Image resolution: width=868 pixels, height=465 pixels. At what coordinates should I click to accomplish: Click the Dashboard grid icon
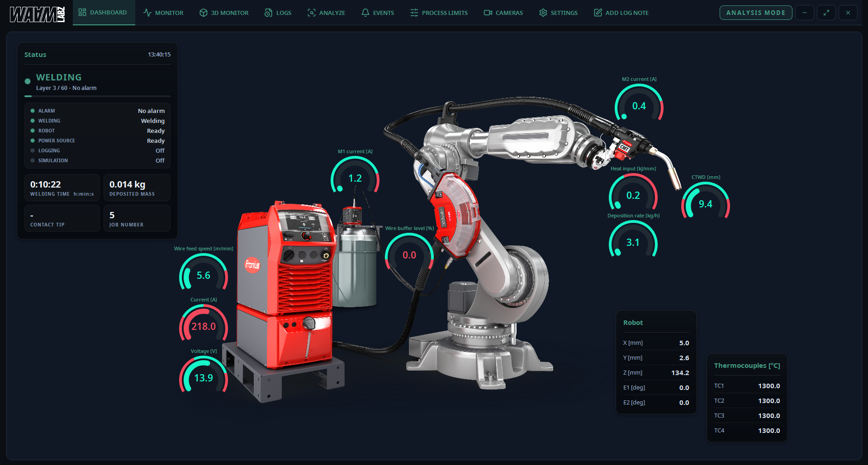click(x=82, y=12)
